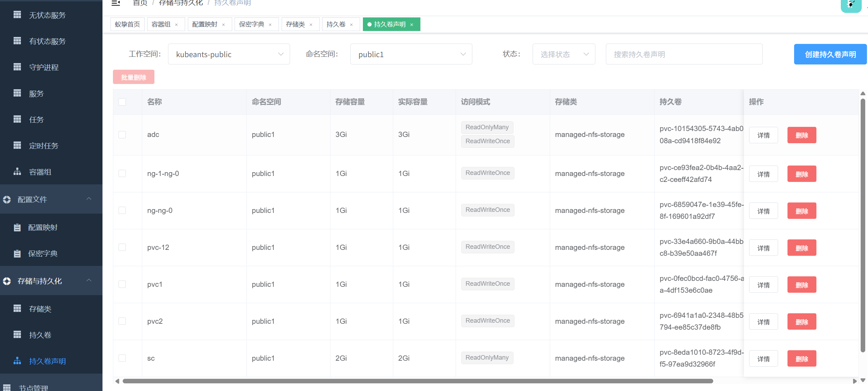868x391 pixels.
Task: Switch to the 配置映射 tab
Action: (205, 24)
